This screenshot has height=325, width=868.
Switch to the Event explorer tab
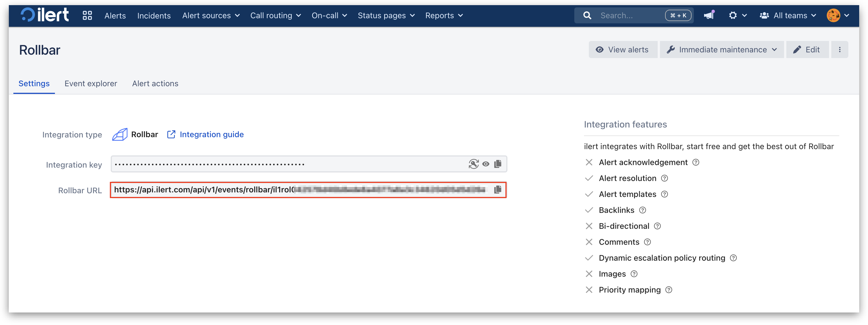click(x=90, y=83)
